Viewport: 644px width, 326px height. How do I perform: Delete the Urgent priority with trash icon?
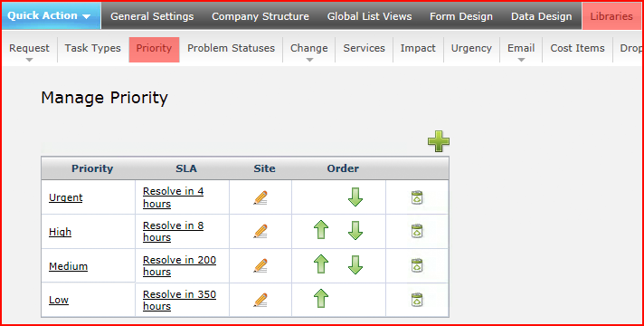(x=417, y=197)
